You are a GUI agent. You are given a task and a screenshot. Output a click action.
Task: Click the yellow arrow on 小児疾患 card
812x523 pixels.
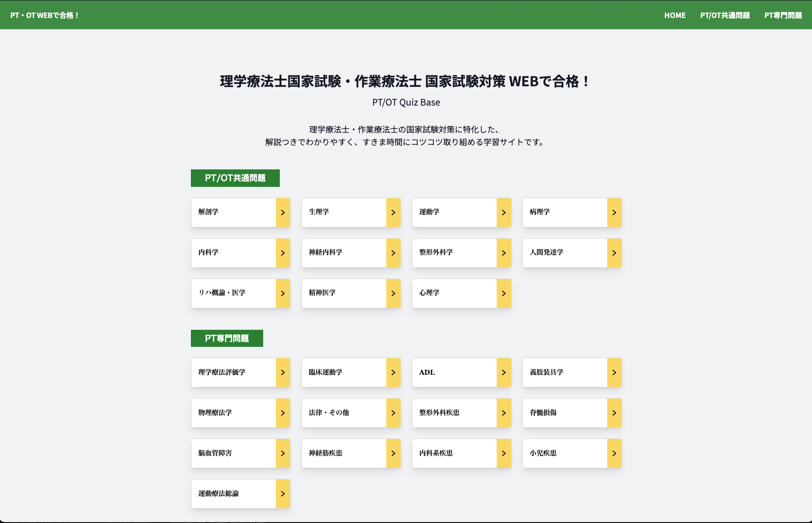point(614,453)
